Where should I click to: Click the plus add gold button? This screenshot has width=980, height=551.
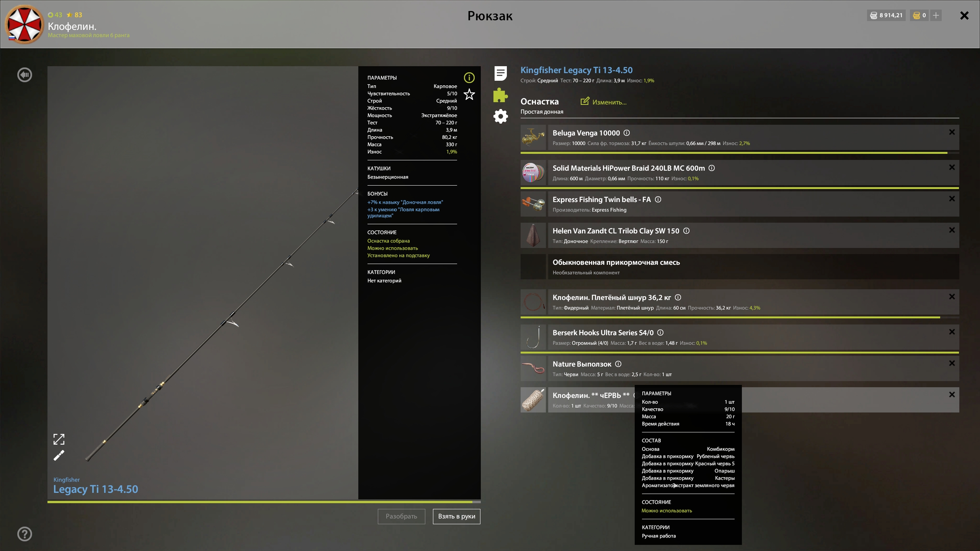[936, 15]
